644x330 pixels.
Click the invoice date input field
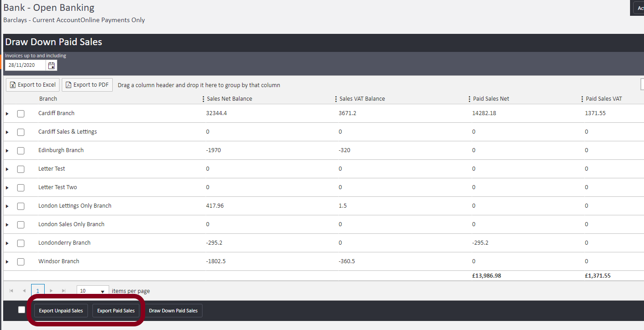pyautogui.click(x=26, y=65)
